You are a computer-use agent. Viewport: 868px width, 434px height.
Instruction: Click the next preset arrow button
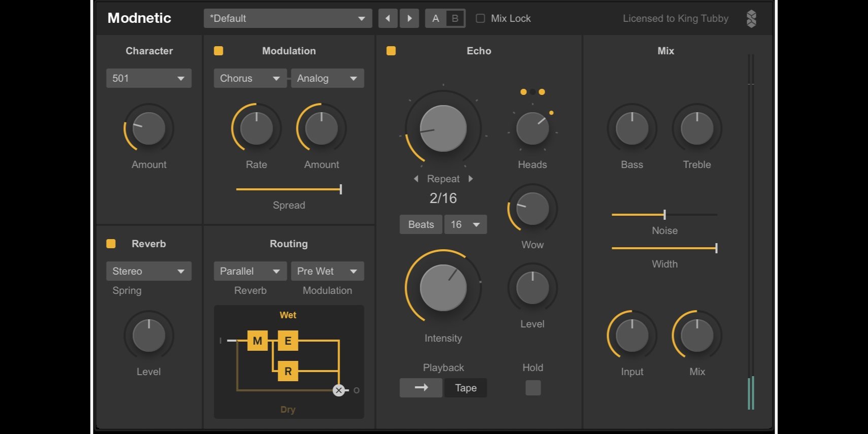click(409, 18)
